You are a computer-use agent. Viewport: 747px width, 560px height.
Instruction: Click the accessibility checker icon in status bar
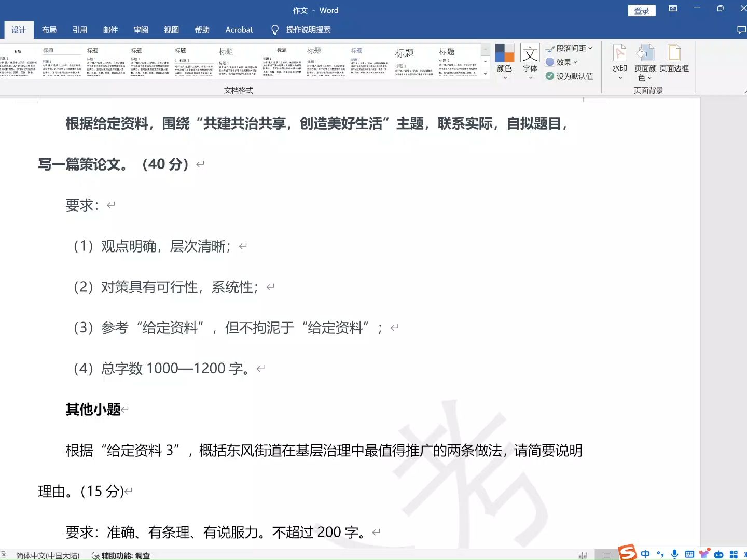coord(95,555)
